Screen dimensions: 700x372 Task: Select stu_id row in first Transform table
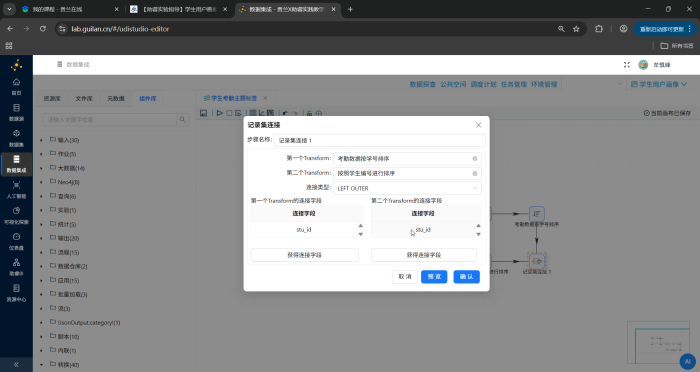pyautogui.click(x=304, y=230)
